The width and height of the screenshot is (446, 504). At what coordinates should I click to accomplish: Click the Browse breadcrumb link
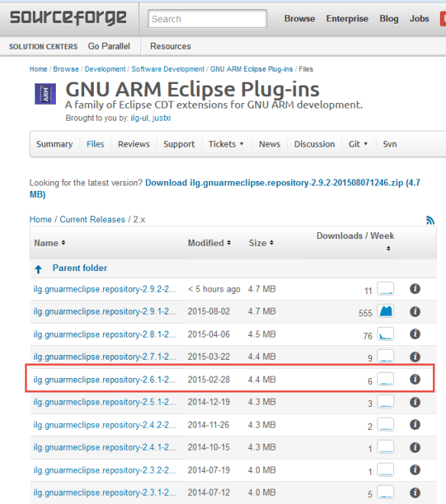[x=66, y=69]
